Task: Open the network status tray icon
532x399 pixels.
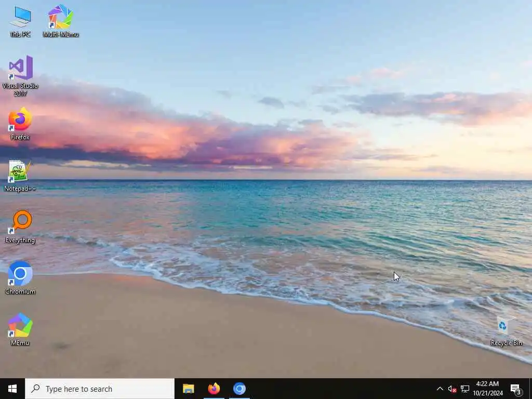Action: click(x=465, y=389)
